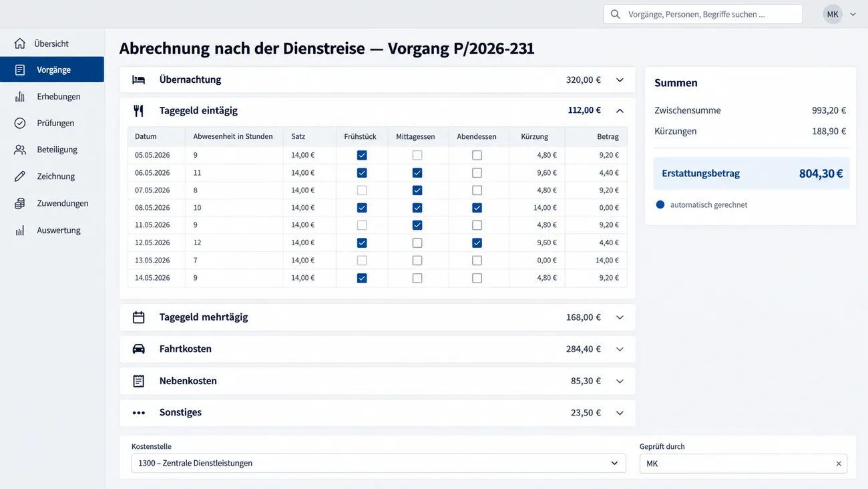Viewport: 868px width, 489px height.
Task: Click the Sonstiges three-dots icon
Action: coord(138,413)
